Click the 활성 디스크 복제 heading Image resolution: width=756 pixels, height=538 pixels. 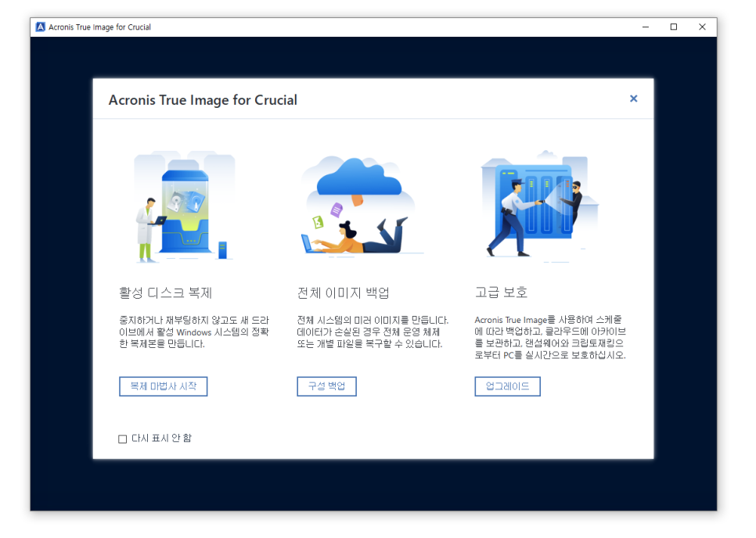coord(165,292)
